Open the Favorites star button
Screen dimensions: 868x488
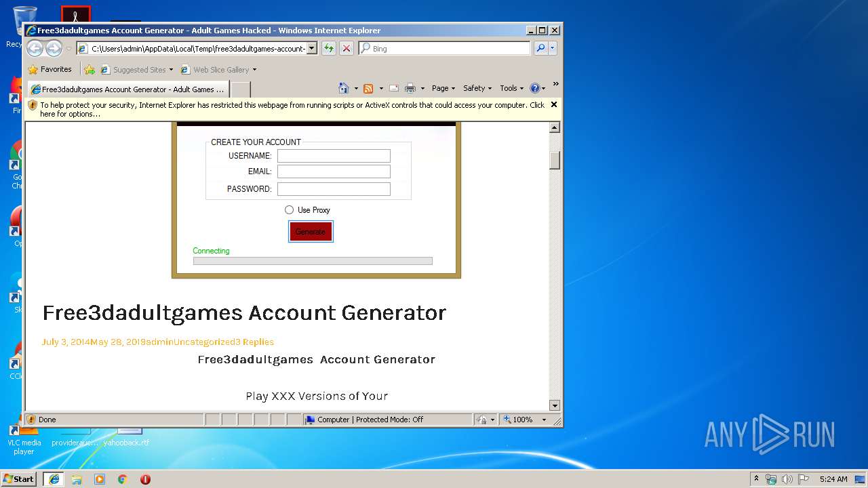pyautogui.click(x=50, y=69)
